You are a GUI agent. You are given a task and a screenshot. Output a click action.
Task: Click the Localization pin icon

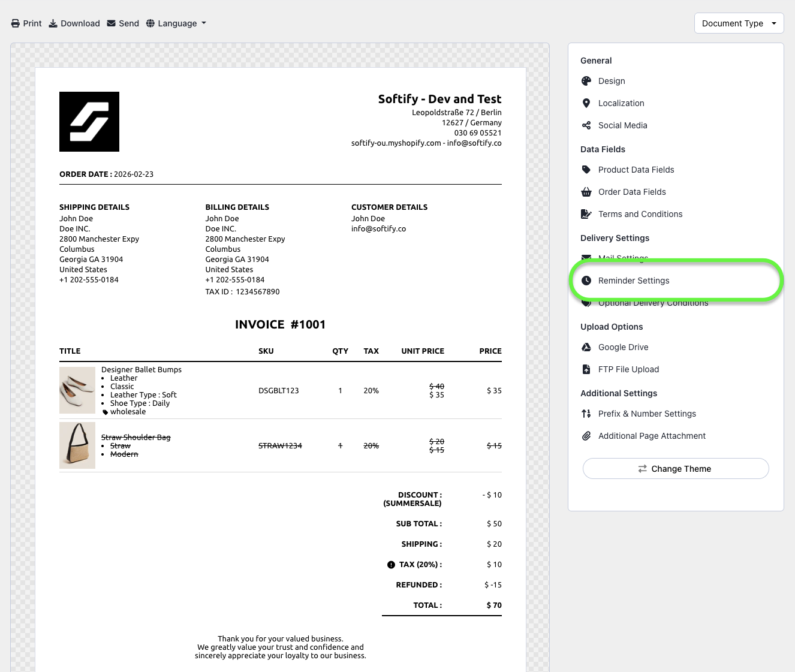[x=586, y=103]
